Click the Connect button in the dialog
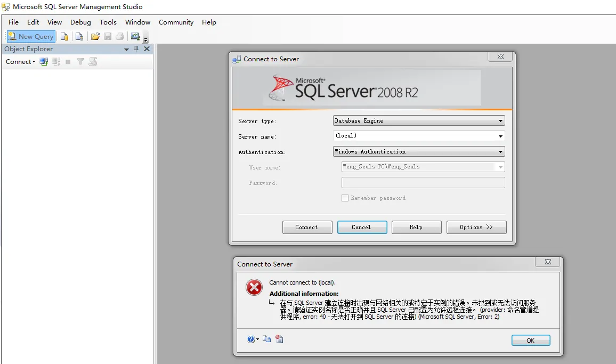The width and height of the screenshot is (616, 364). (x=307, y=227)
